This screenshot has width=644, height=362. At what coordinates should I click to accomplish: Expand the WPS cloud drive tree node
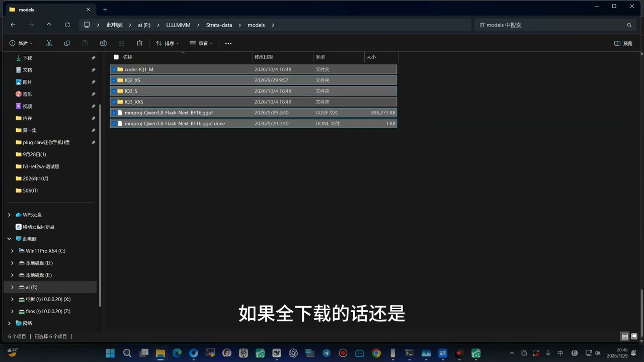click(x=9, y=215)
